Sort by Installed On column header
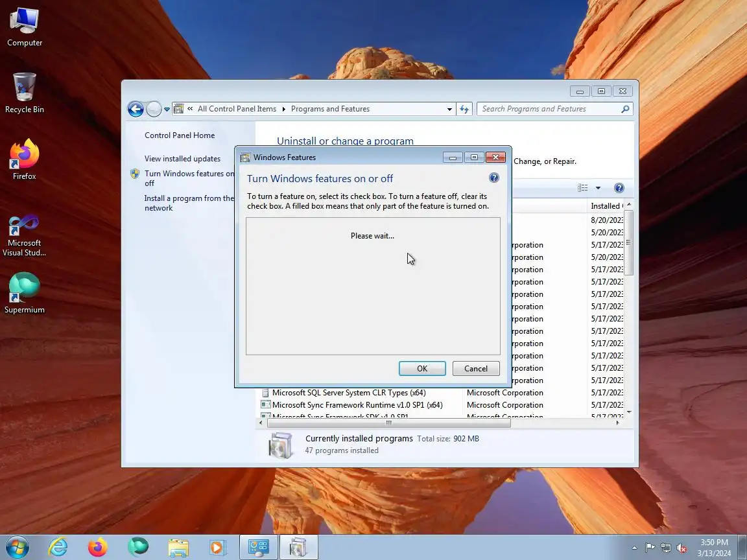Image resolution: width=747 pixels, height=560 pixels. tap(606, 205)
